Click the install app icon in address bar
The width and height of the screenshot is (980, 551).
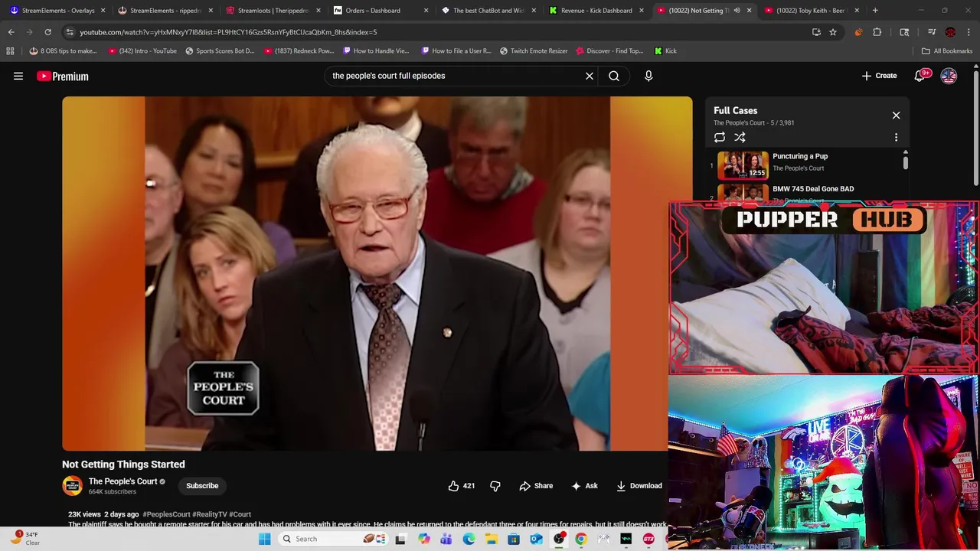816,32
